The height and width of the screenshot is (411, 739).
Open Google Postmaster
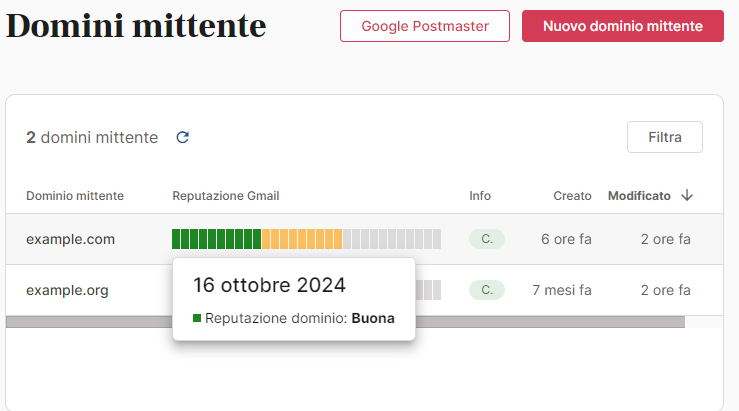[x=425, y=26]
